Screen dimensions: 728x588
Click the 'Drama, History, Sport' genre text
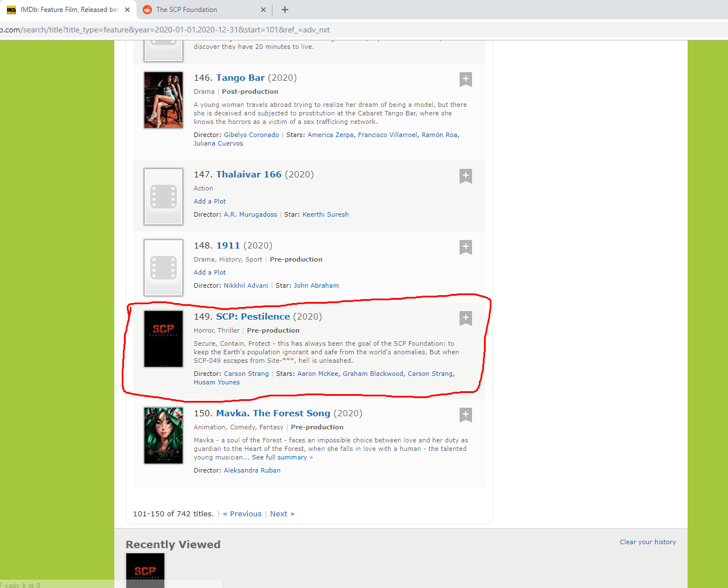(x=228, y=259)
